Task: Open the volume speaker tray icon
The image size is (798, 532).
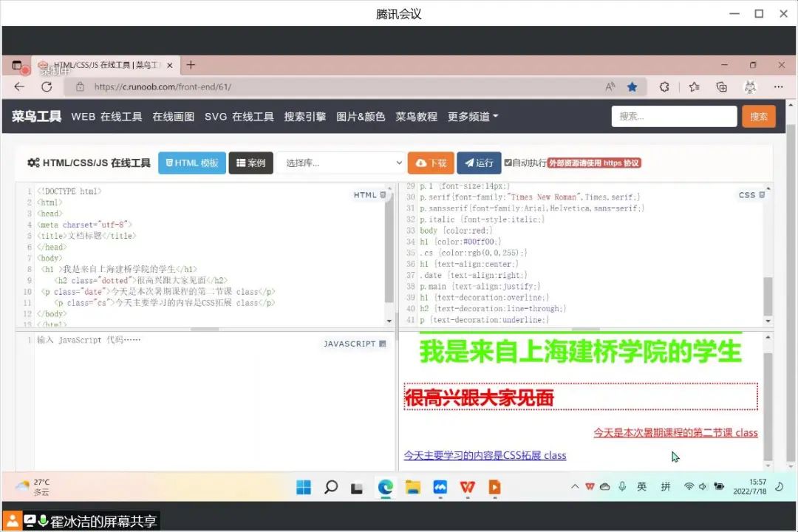Action: coord(703,487)
